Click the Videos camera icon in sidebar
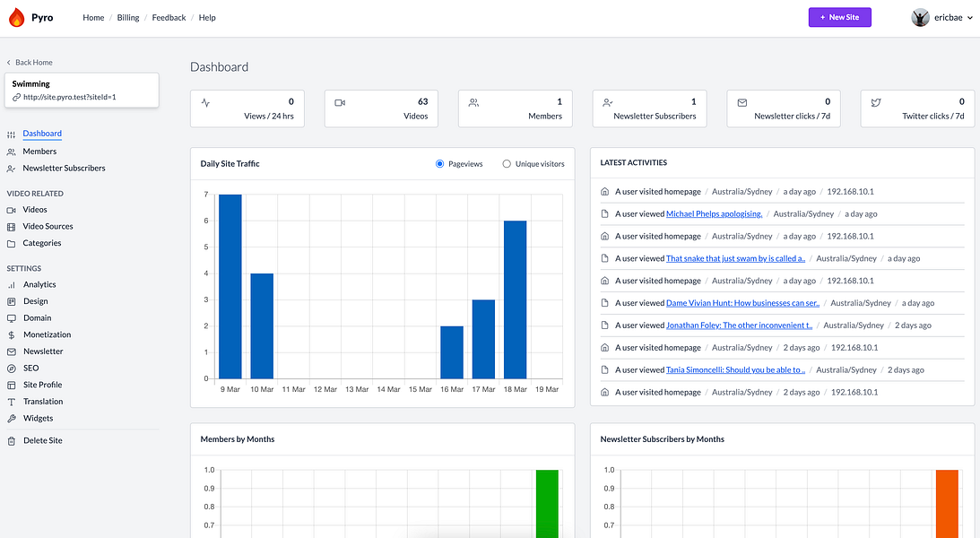 tap(12, 210)
